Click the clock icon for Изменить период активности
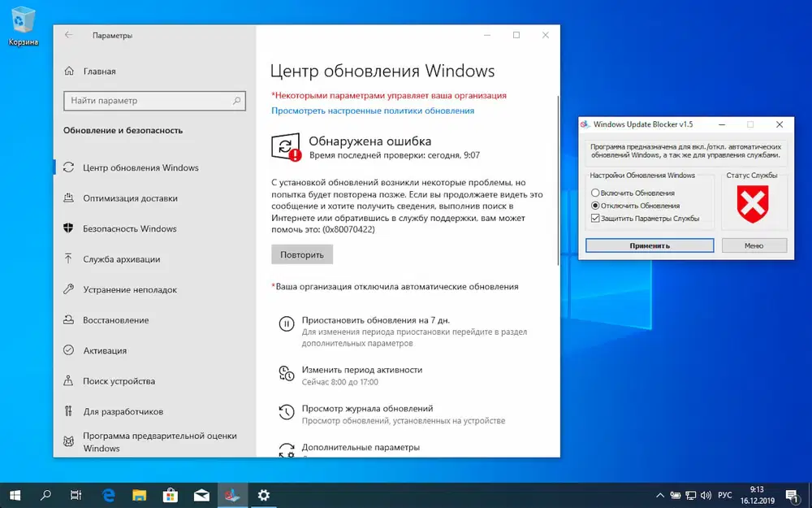This screenshot has height=508, width=812. [x=286, y=373]
